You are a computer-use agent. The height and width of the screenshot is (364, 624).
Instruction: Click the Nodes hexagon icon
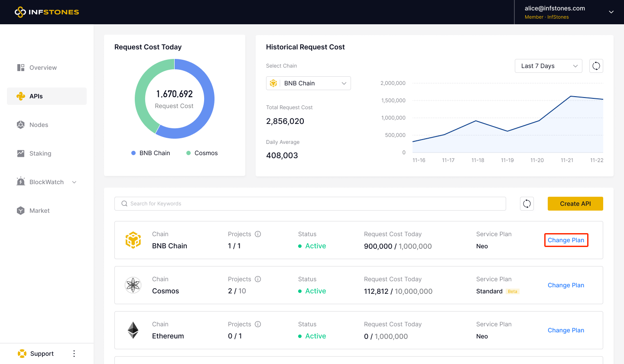[21, 125]
